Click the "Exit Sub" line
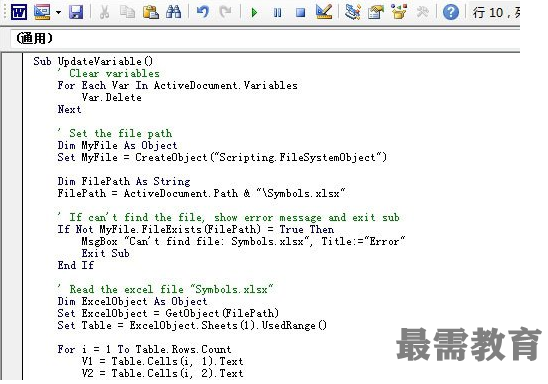The width and height of the screenshot is (548, 384). [106, 253]
